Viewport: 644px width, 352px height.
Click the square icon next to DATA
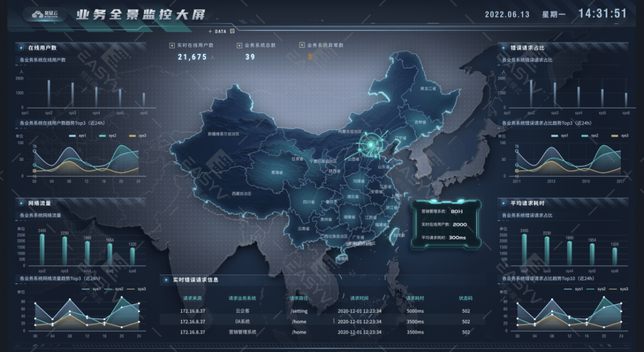(x=232, y=31)
